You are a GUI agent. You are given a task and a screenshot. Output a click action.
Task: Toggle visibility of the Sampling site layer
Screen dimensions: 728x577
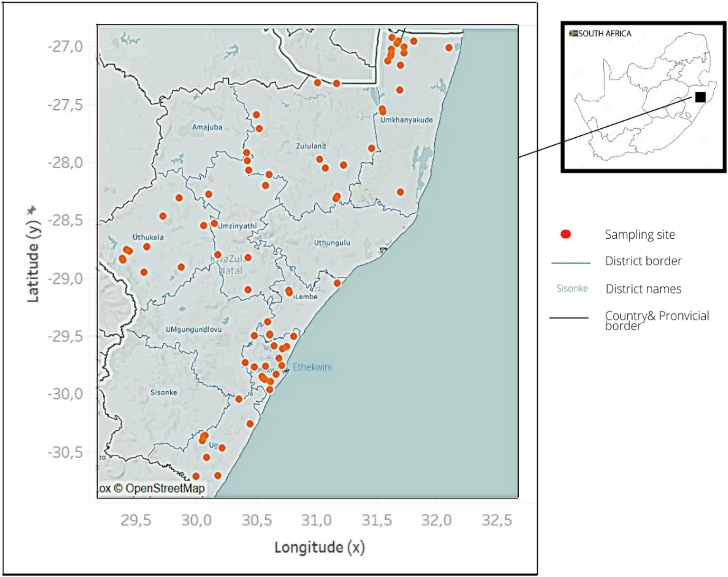[x=641, y=235]
